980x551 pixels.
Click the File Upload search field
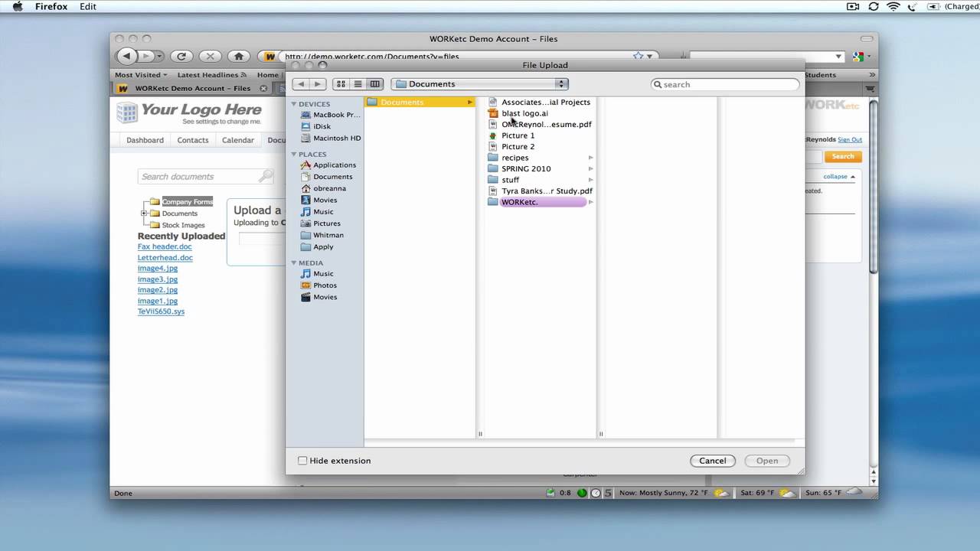725,84
